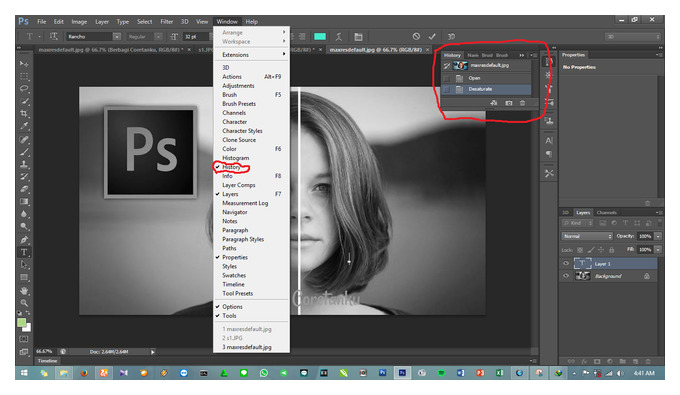
Task: Select the Eraser tool
Action: click(x=24, y=189)
